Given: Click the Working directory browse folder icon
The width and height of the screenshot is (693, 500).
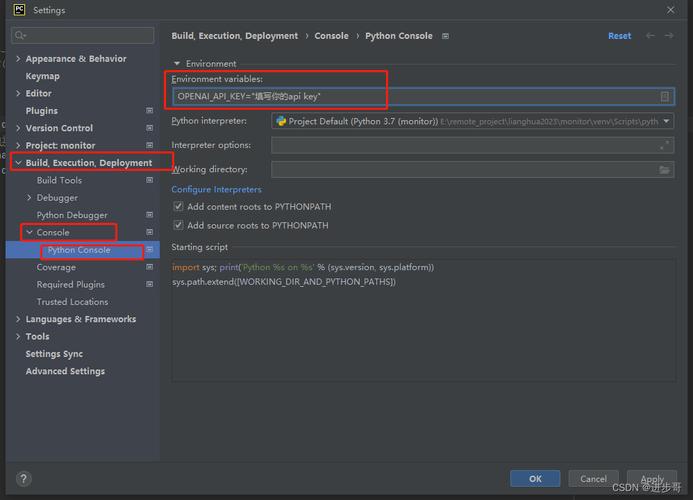Looking at the screenshot, I should (665, 170).
